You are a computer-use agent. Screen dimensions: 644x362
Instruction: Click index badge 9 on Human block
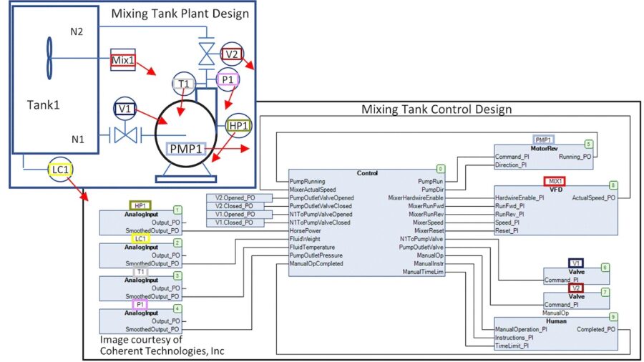613,316
